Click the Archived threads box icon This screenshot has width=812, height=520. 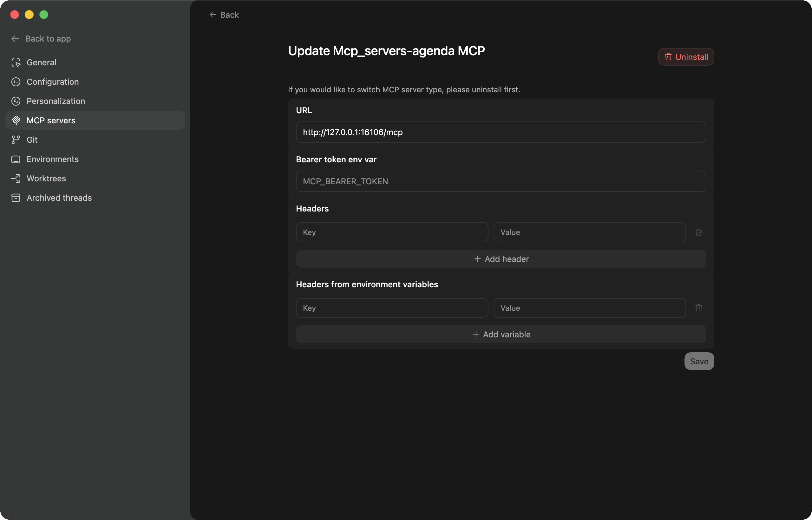pyautogui.click(x=16, y=198)
